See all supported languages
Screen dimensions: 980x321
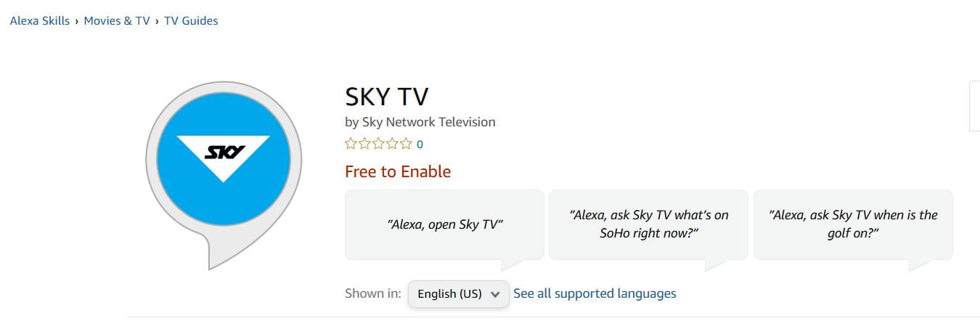coord(595,293)
